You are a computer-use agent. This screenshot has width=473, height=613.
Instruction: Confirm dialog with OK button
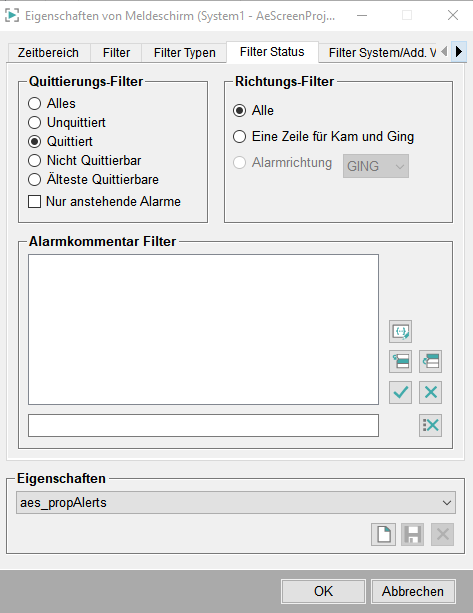pos(323,591)
